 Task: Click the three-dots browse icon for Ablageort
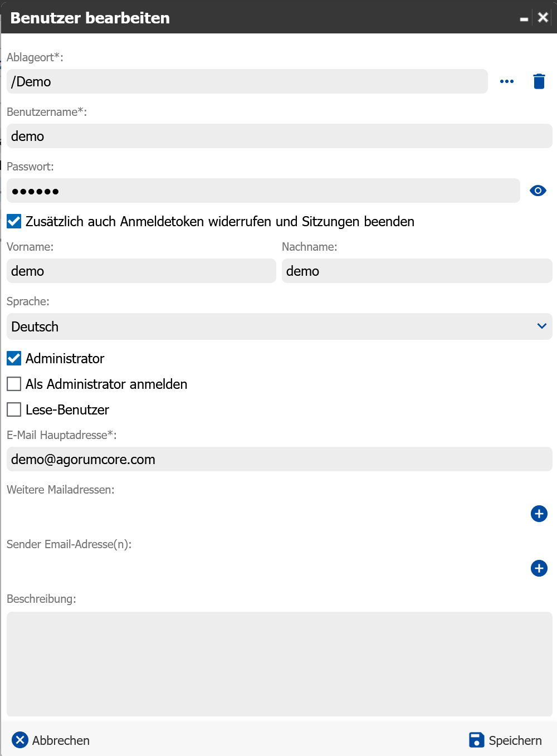507,81
